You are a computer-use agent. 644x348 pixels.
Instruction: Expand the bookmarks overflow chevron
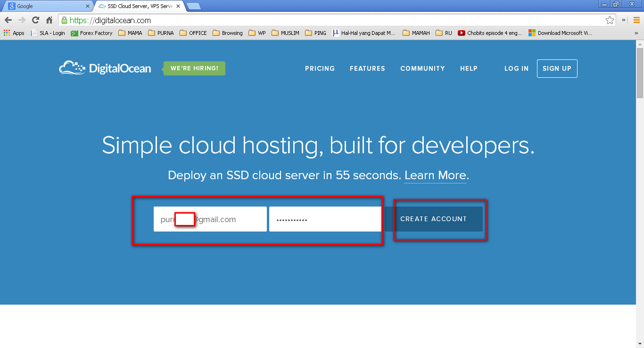pyautogui.click(x=636, y=33)
